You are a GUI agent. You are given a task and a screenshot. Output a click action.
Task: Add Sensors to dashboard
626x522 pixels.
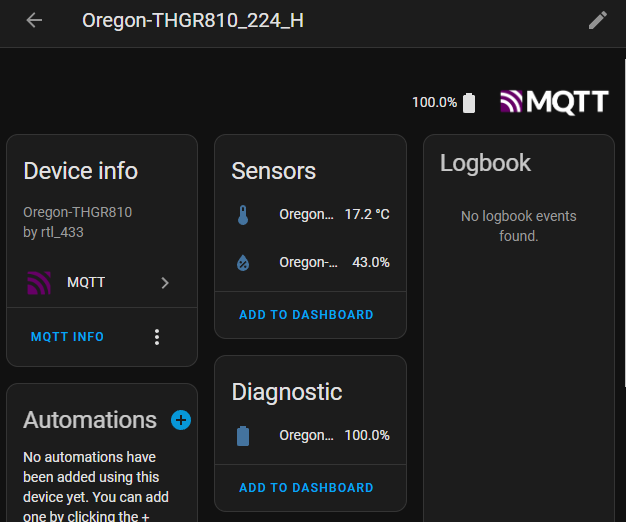pyautogui.click(x=306, y=315)
